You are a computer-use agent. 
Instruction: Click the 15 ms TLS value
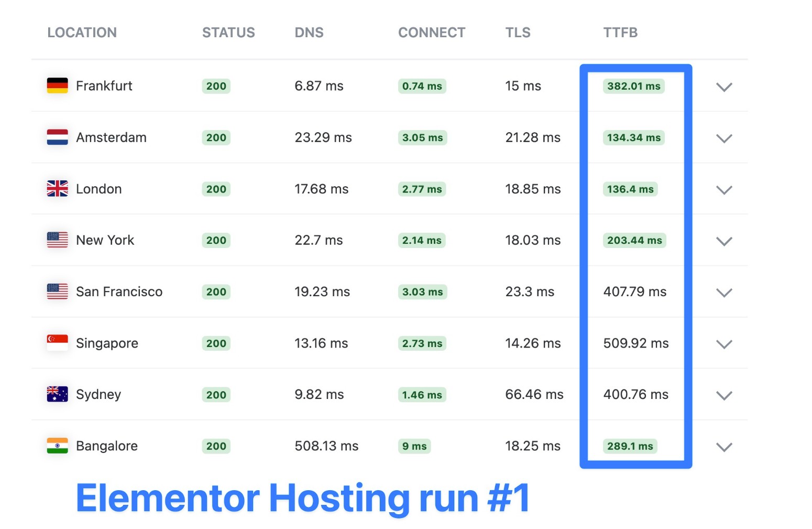pyautogui.click(x=523, y=86)
